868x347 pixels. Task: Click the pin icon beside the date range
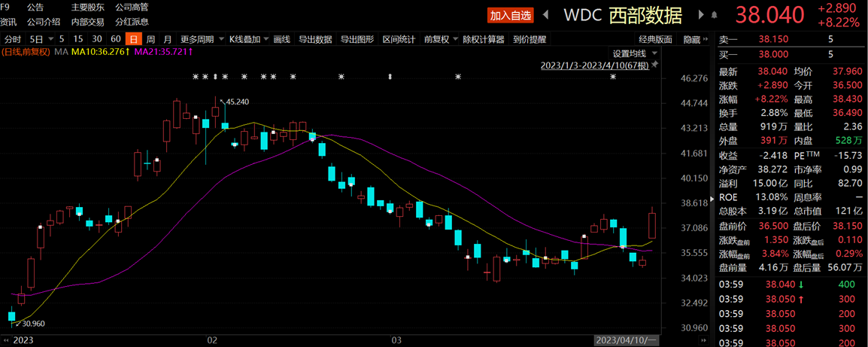[654, 65]
